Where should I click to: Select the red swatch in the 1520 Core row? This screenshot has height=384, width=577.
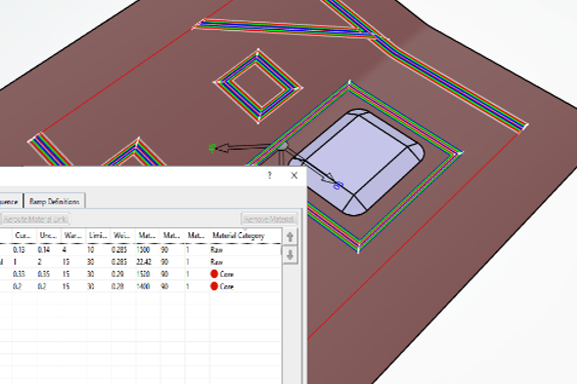[x=214, y=274]
